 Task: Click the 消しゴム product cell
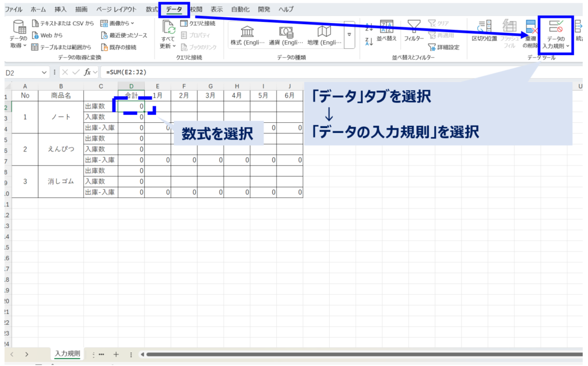coord(61,181)
